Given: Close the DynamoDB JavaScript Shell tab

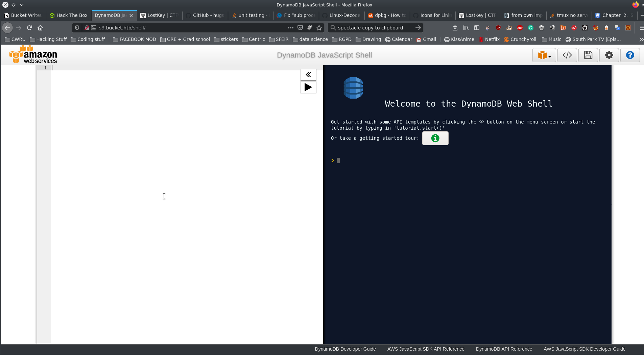Looking at the screenshot, I should click(x=131, y=16).
